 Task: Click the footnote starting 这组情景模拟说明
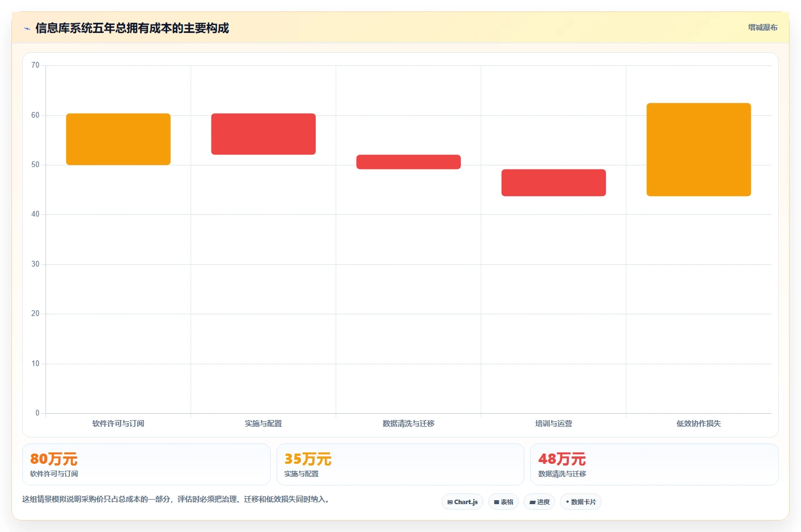point(176,499)
